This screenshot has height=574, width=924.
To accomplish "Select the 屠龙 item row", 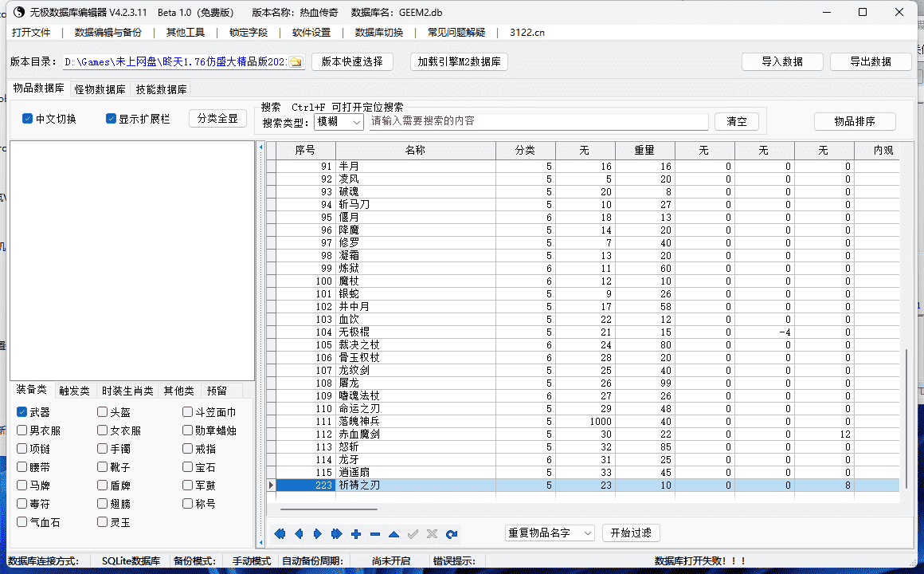I will [588, 383].
